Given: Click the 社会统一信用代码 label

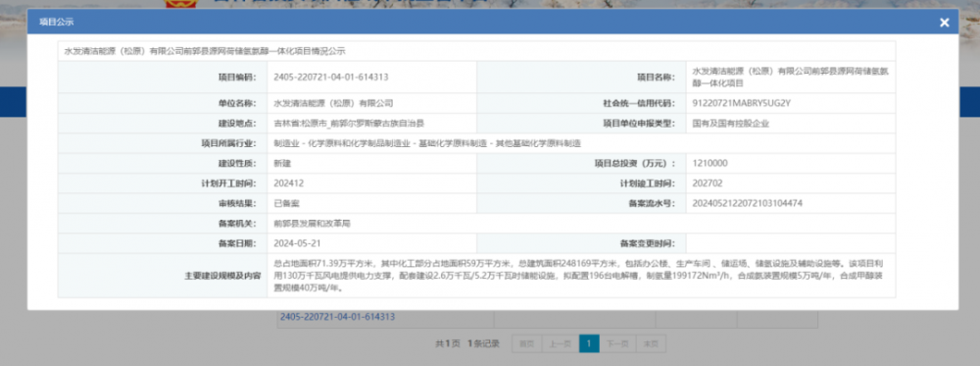Looking at the screenshot, I should pyautogui.click(x=638, y=103).
